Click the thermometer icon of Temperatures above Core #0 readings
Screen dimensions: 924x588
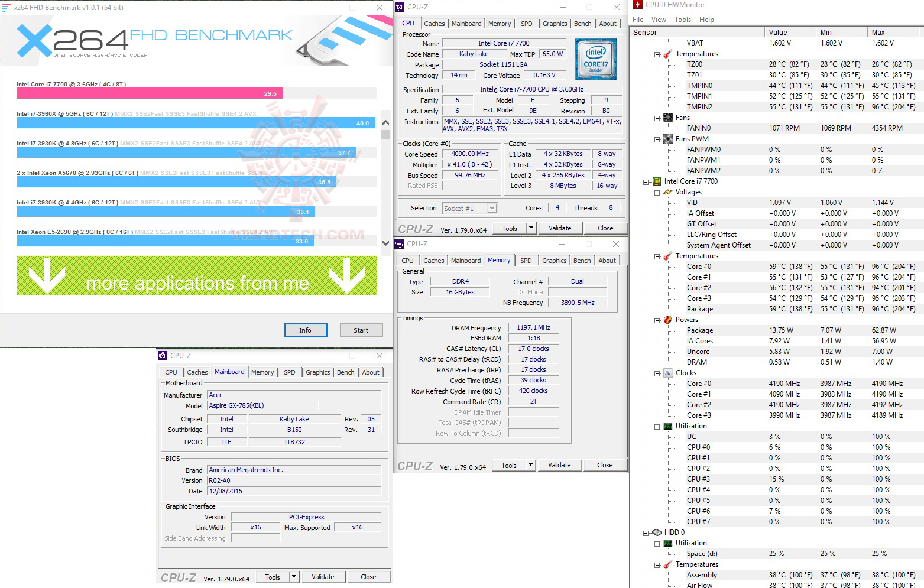coord(667,256)
